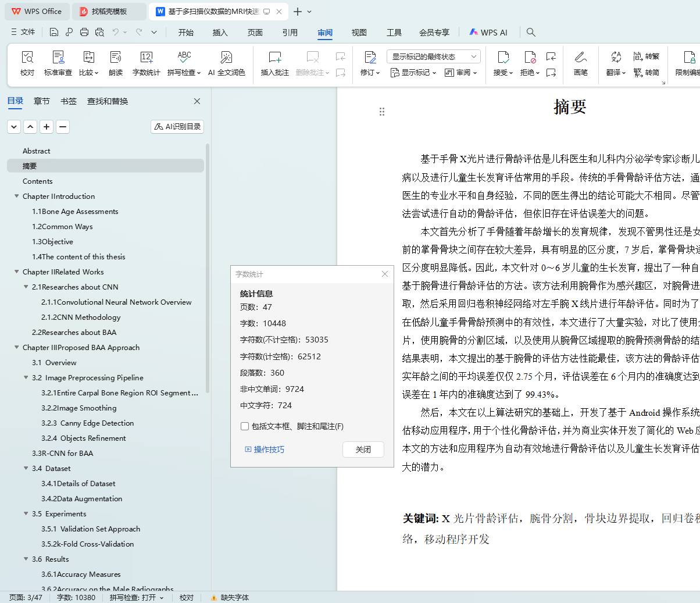Remove a heading level with the minus button
Screen dimensions: 700x603
63,126
